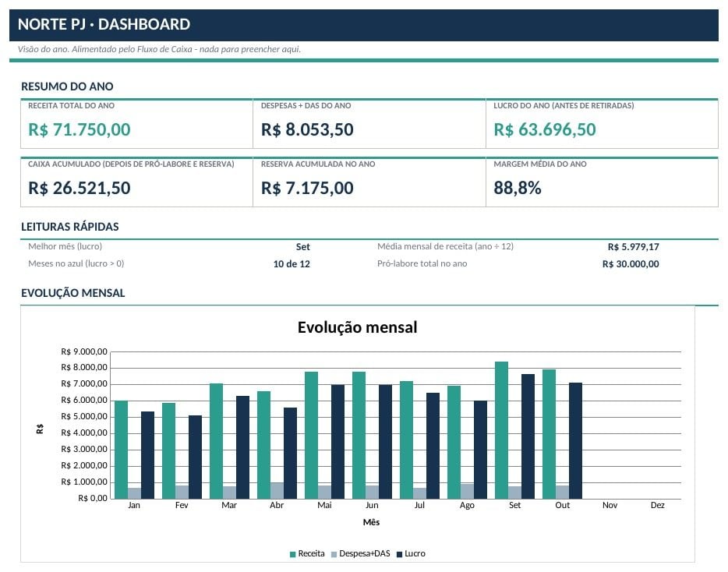Click the Out Receita bar
This screenshot has width=728, height=572.
(x=549, y=434)
